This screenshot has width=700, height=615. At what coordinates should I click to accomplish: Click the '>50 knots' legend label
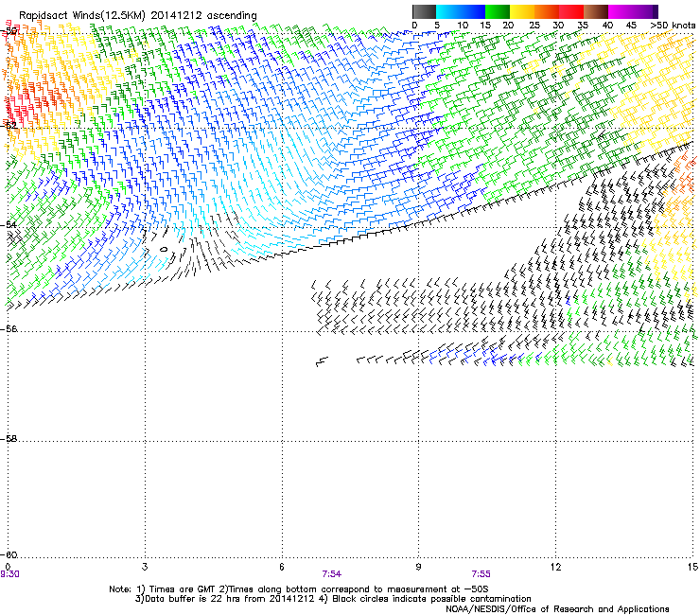(673, 26)
